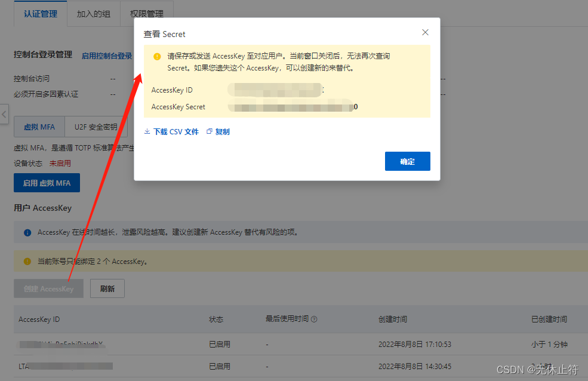Open the 加入的组 tab

[94, 13]
